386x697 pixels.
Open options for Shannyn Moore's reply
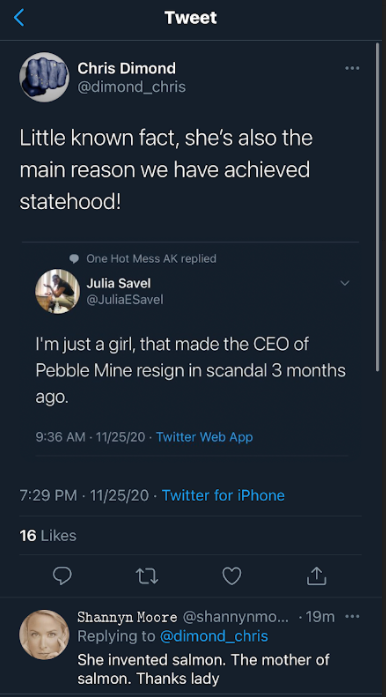352,617
